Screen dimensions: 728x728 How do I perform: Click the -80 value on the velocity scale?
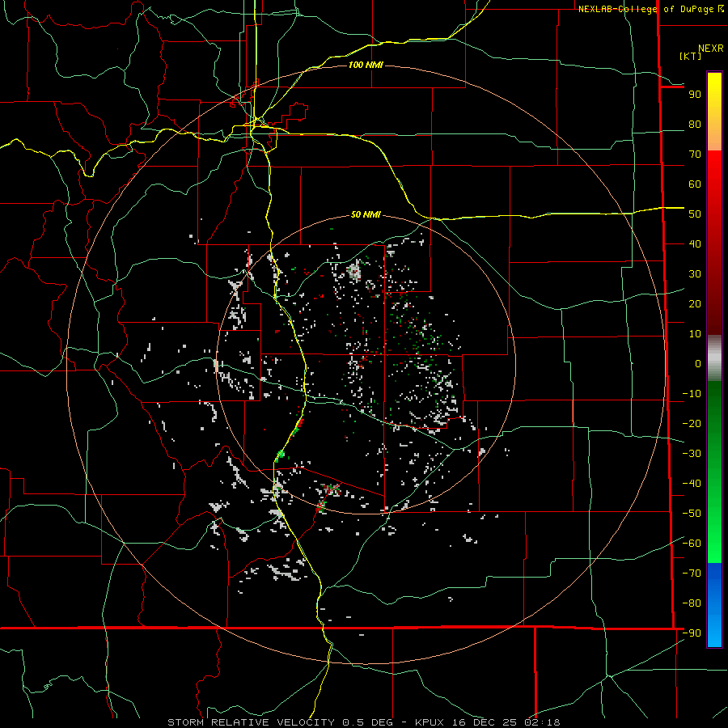[x=692, y=603]
